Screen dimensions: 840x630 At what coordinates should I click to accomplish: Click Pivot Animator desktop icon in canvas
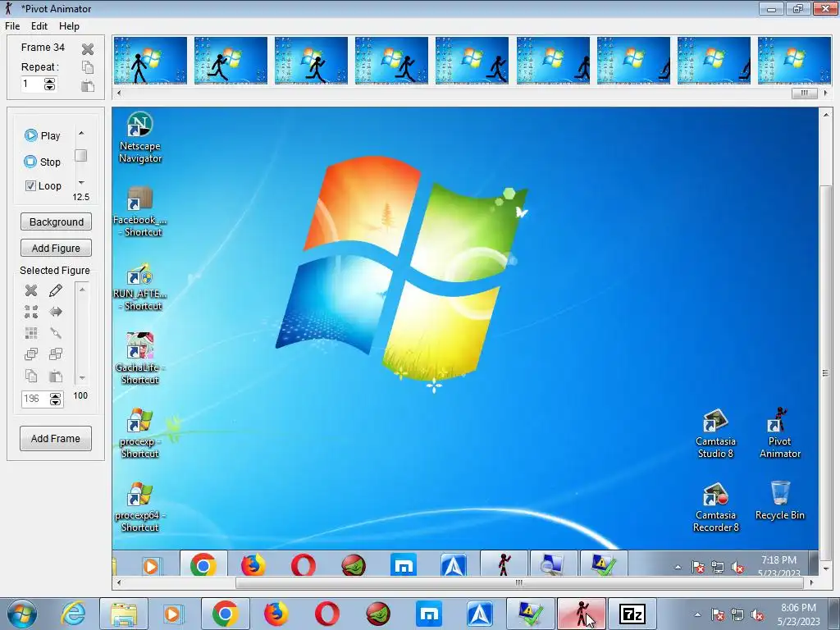click(x=780, y=433)
